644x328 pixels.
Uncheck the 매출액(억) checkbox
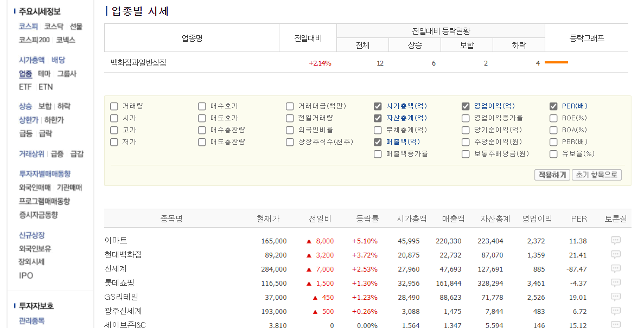pyautogui.click(x=378, y=142)
